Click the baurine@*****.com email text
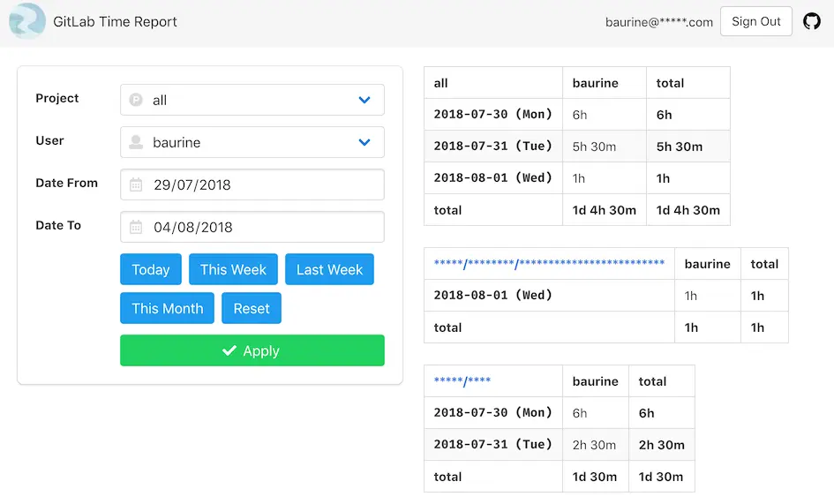 (659, 22)
